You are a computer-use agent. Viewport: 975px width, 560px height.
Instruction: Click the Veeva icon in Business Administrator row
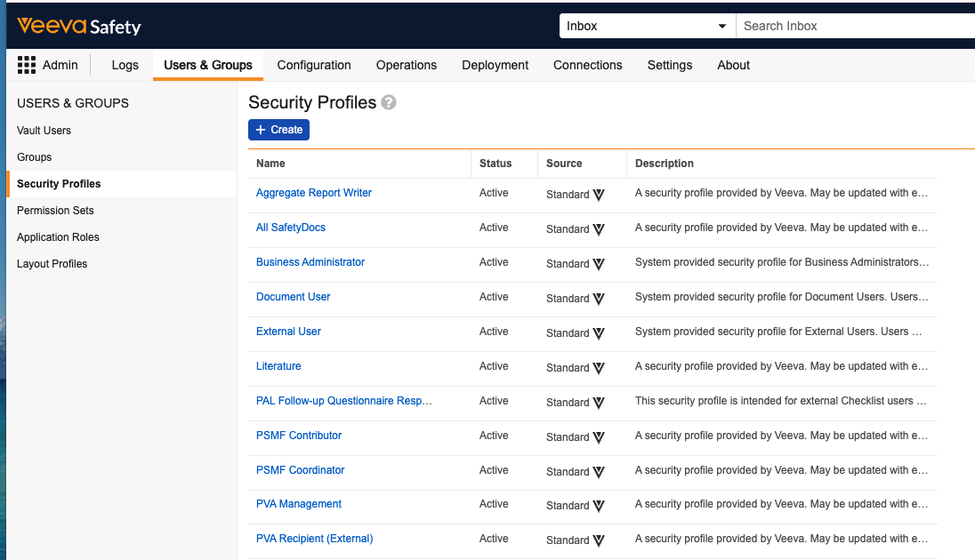599,264
